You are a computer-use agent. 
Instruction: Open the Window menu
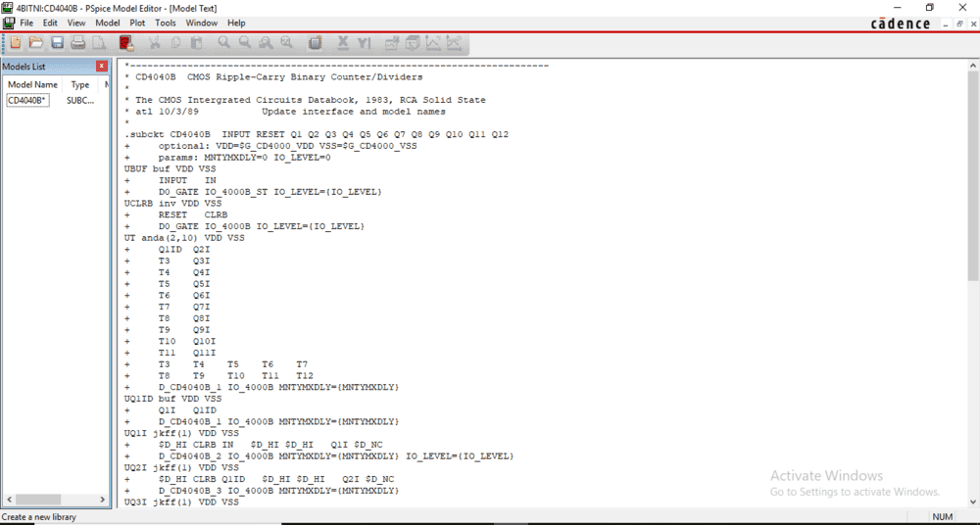(201, 24)
